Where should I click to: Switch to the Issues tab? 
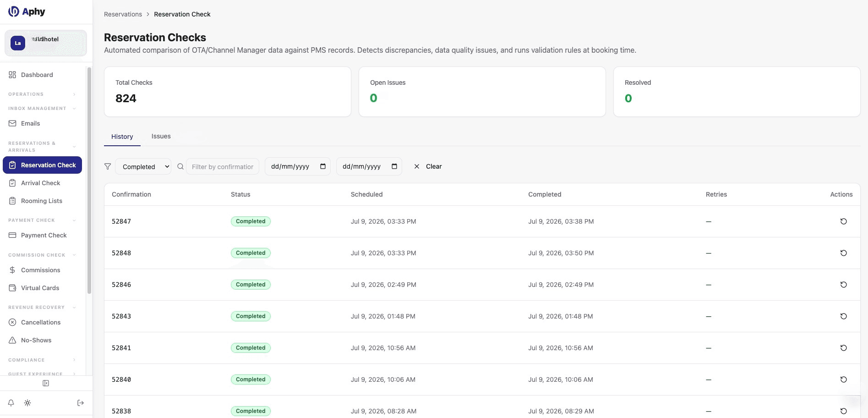click(x=161, y=136)
